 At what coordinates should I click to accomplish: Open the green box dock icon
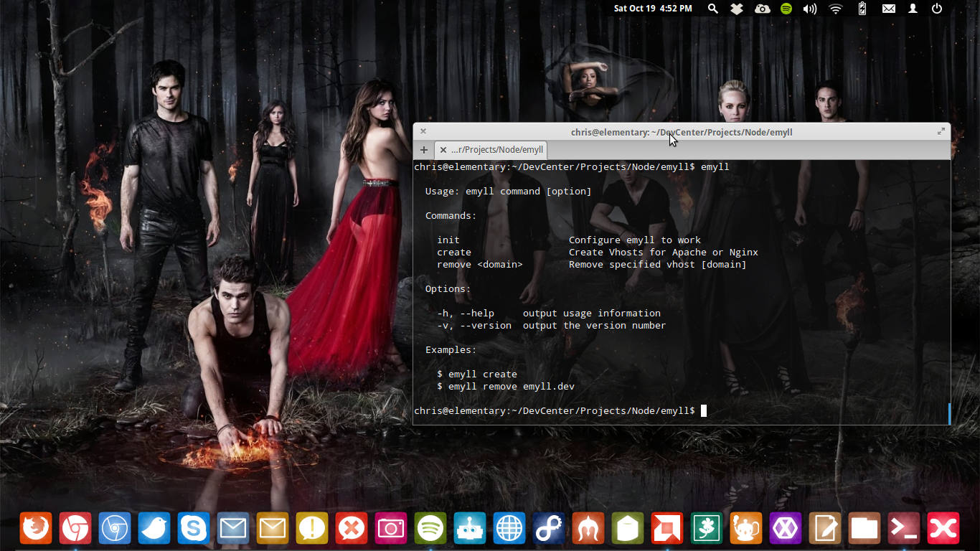tap(628, 529)
